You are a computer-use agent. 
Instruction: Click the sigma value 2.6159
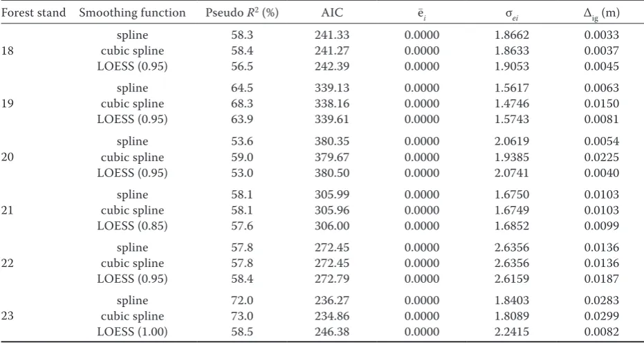pyautogui.click(x=511, y=279)
